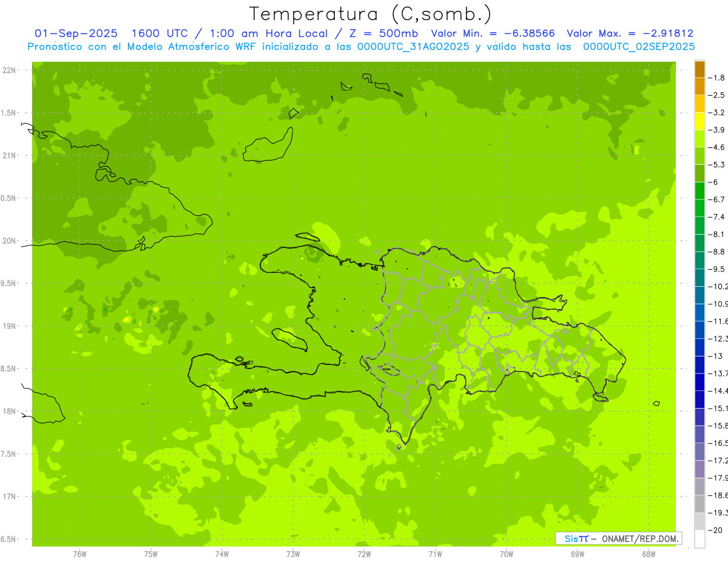Click the 69W longitude label
The image size is (728, 562).
point(578,554)
